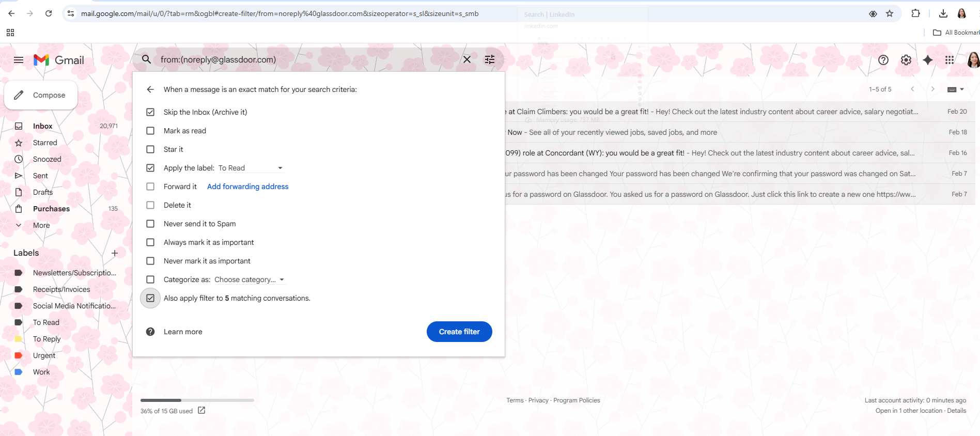Go back with the filter dialog arrow

pos(150,89)
